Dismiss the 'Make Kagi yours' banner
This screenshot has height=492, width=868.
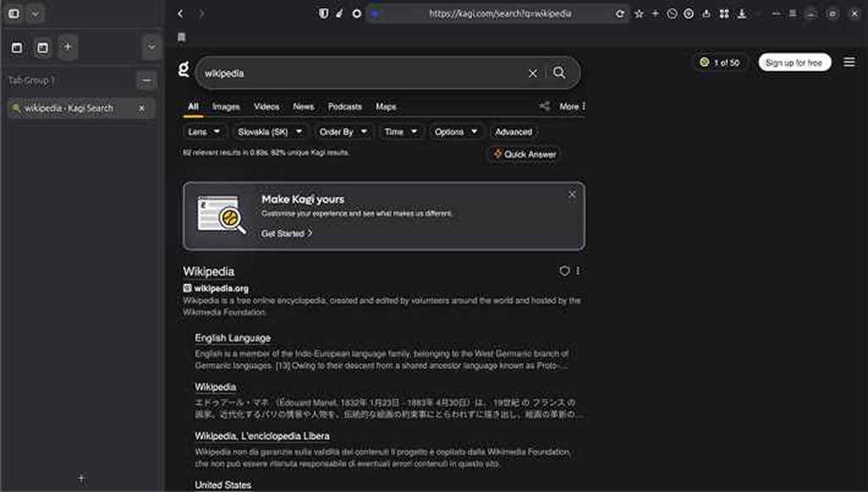click(572, 194)
